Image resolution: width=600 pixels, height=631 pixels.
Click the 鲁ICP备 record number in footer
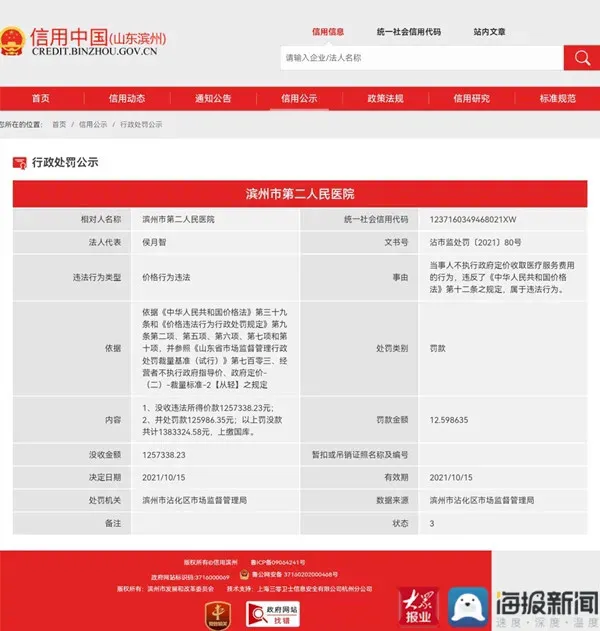tap(278, 563)
